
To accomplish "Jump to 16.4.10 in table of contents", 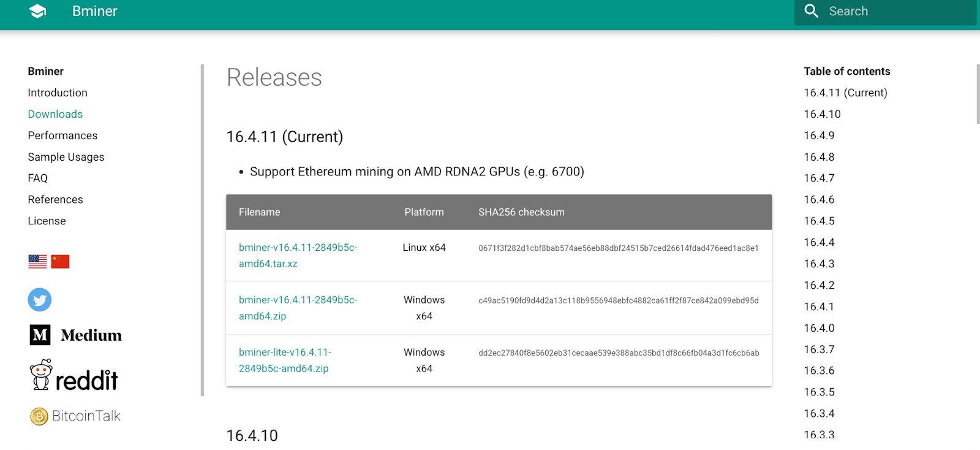I will click(x=822, y=114).
